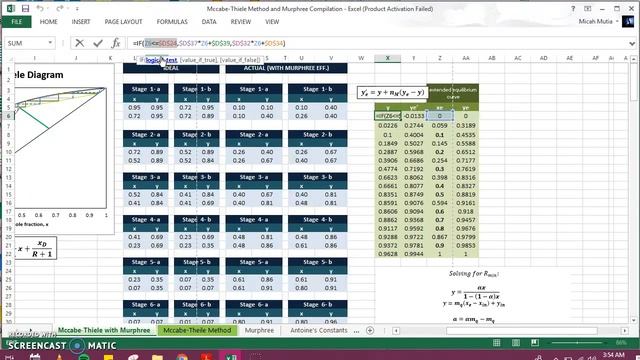This screenshot has height=360, width=640.
Task: Click the taskbar clock showing 3:54 AM
Action: (x=613, y=355)
